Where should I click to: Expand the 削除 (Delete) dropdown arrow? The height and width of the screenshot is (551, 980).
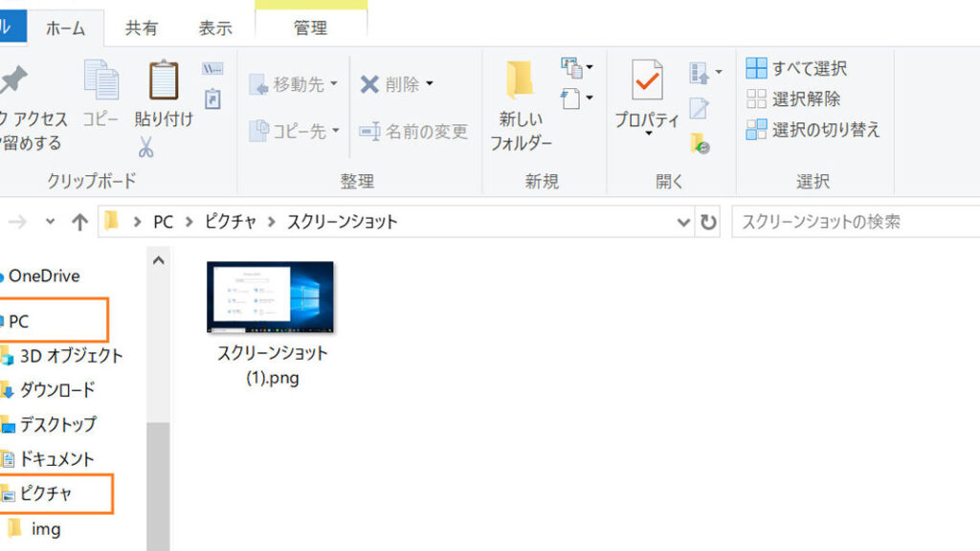coord(430,84)
